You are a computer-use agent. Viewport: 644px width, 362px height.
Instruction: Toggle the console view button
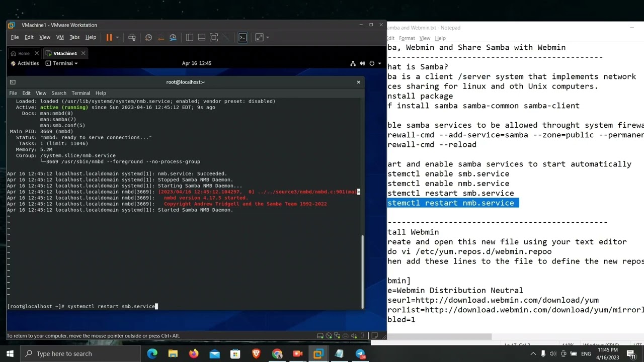[243, 37]
